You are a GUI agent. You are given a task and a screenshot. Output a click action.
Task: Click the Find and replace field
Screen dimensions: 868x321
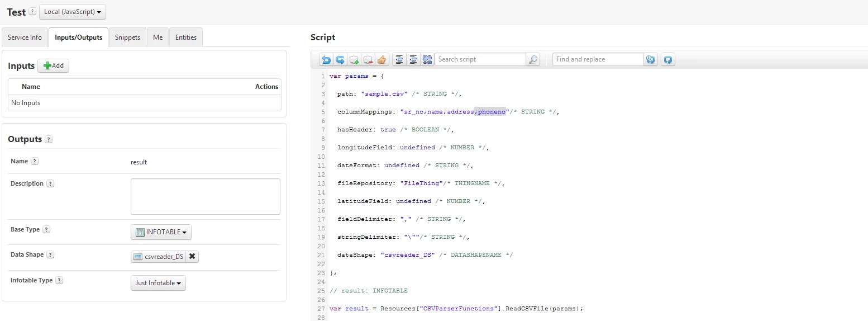point(598,59)
